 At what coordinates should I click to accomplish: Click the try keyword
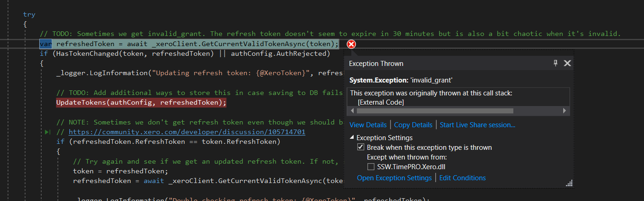29,14
